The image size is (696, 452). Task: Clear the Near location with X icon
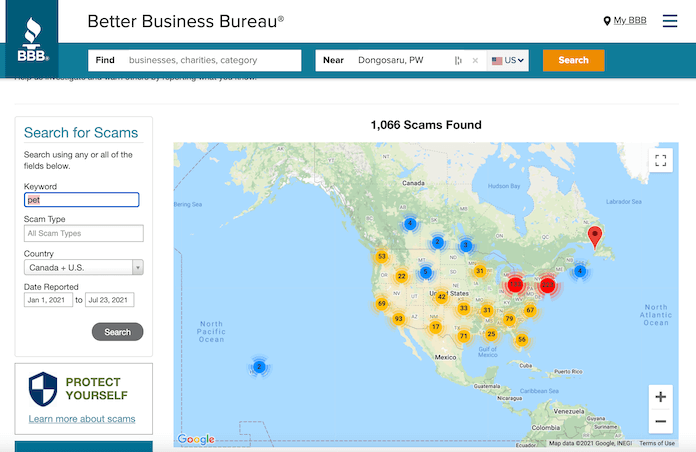475,60
